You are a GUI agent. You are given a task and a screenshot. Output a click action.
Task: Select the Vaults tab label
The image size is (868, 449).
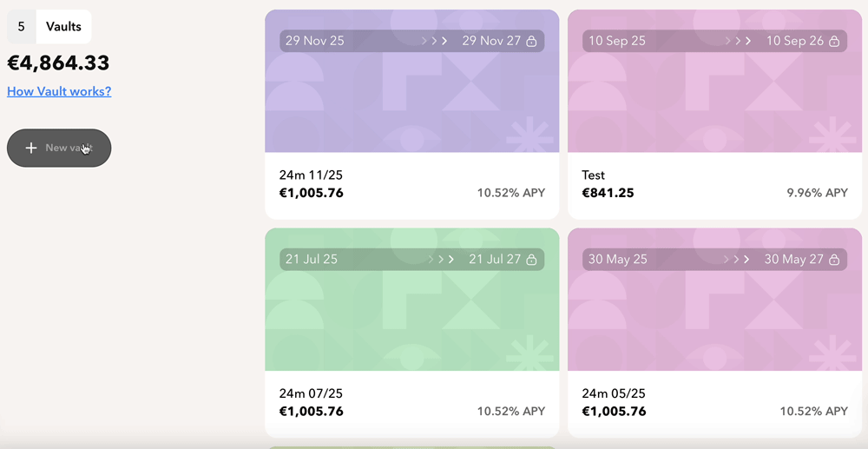(63, 27)
